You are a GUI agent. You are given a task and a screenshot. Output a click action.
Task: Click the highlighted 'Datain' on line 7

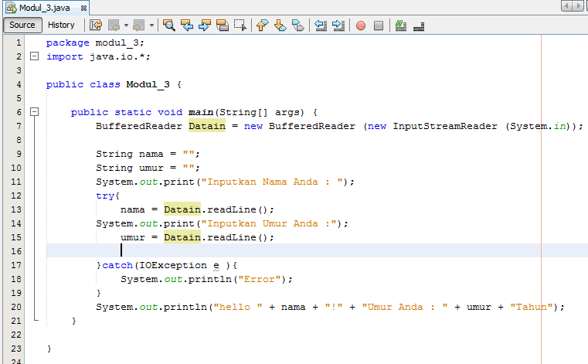(207, 126)
